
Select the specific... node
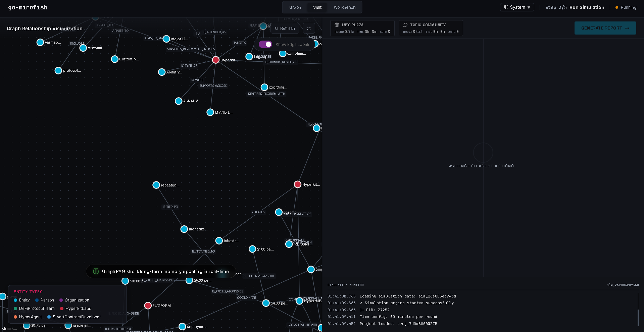(x=279, y=212)
